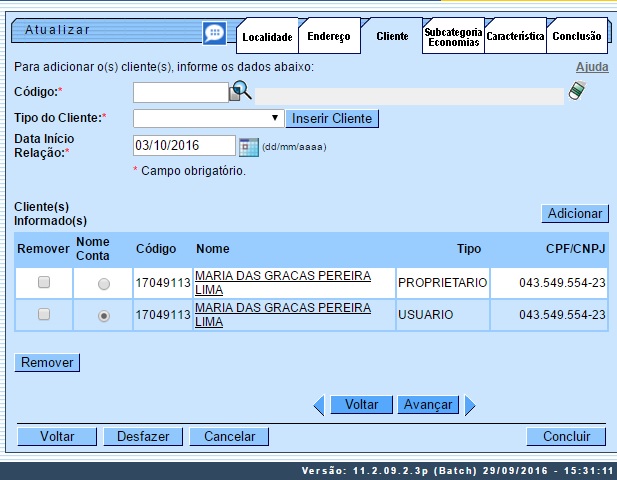Click the left arrow beside Voltar
This screenshot has width=617, height=480.
click(320, 405)
